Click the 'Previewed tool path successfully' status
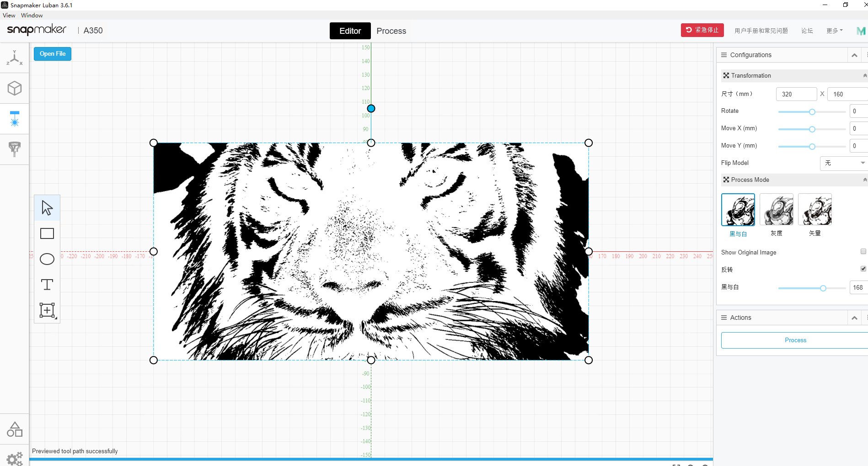The height and width of the screenshot is (466, 868). [75, 451]
